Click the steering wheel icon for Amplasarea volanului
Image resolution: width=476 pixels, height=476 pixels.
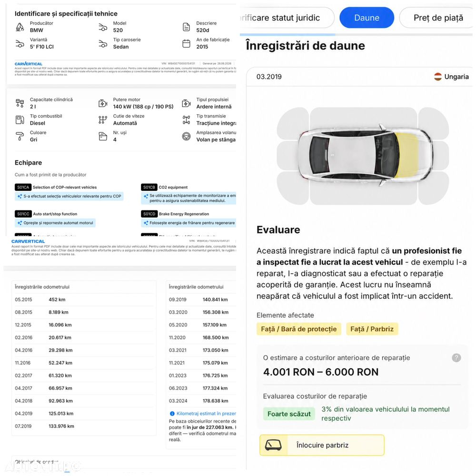tap(186, 136)
